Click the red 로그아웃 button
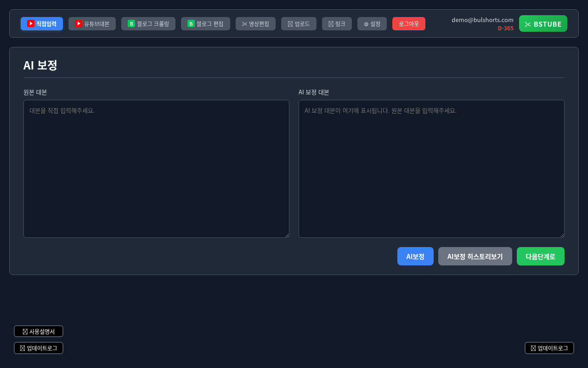 (408, 24)
